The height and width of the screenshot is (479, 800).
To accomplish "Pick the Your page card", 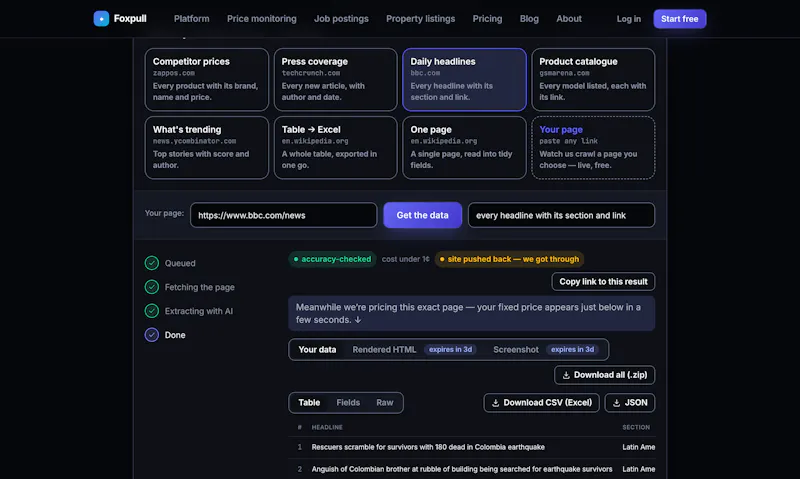I will point(593,148).
